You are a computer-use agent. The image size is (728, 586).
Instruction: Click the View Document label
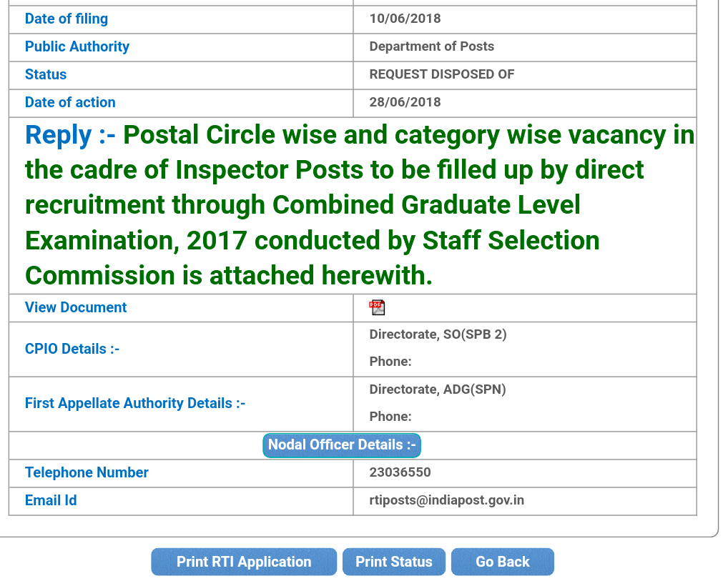coord(76,307)
